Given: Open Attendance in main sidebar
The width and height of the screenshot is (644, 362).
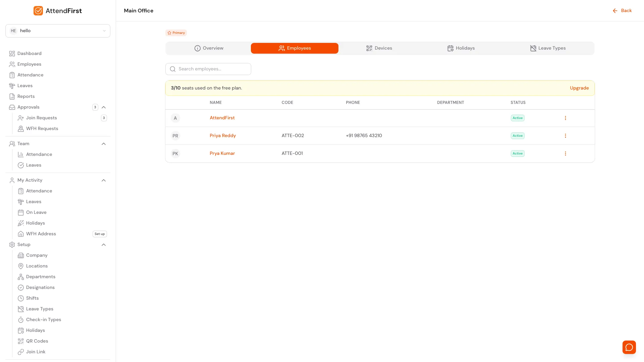Looking at the screenshot, I should pos(30,75).
